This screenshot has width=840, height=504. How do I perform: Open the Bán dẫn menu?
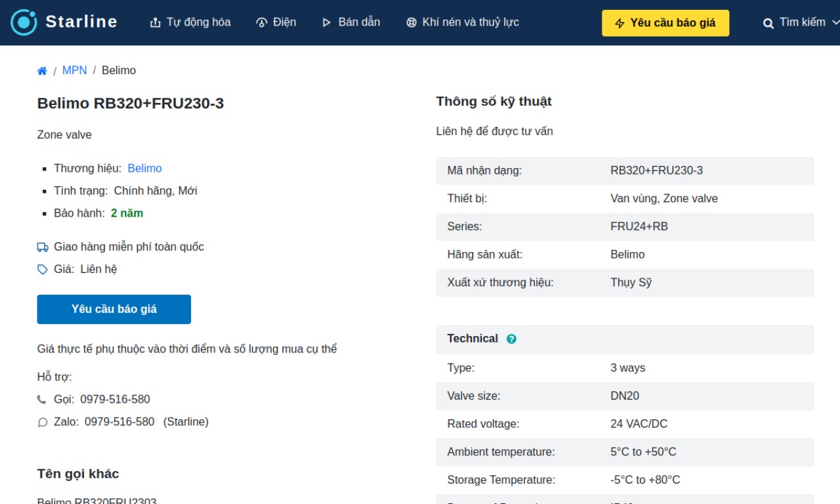(351, 22)
